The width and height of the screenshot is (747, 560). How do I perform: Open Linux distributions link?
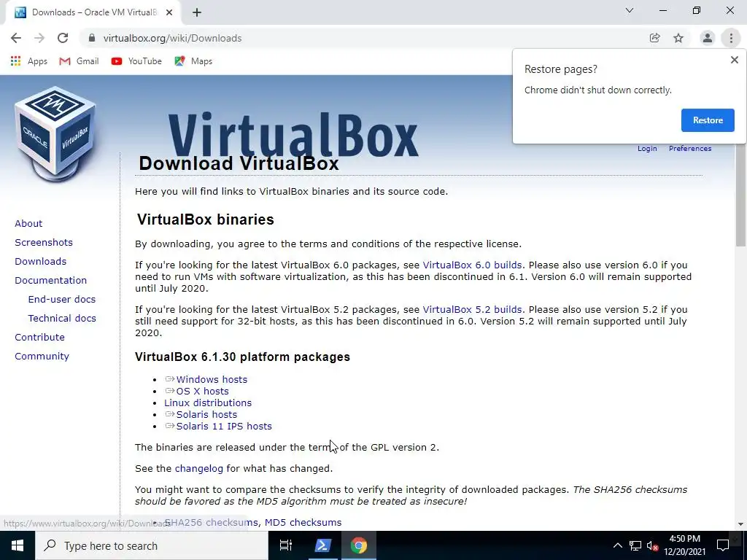click(208, 402)
